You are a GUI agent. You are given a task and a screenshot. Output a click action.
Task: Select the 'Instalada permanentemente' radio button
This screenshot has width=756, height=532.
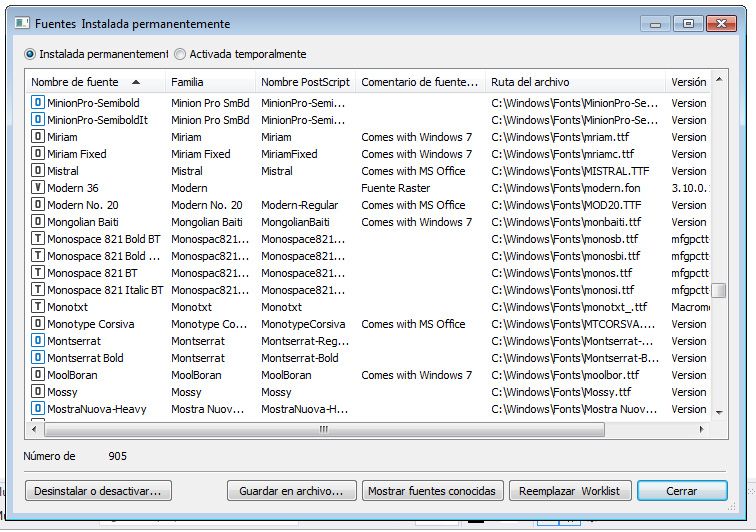(30, 54)
